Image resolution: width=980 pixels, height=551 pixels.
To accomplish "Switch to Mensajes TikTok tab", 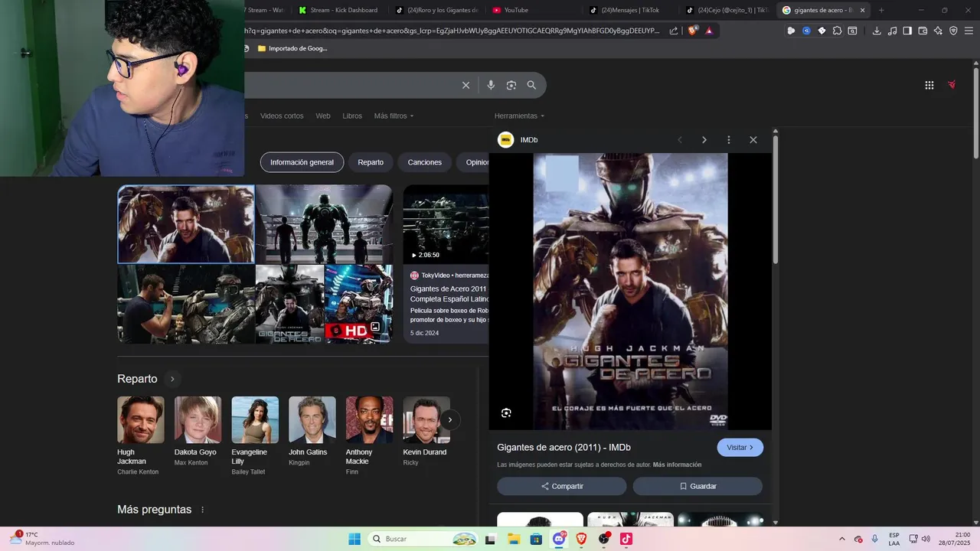I will coord(632,10).
